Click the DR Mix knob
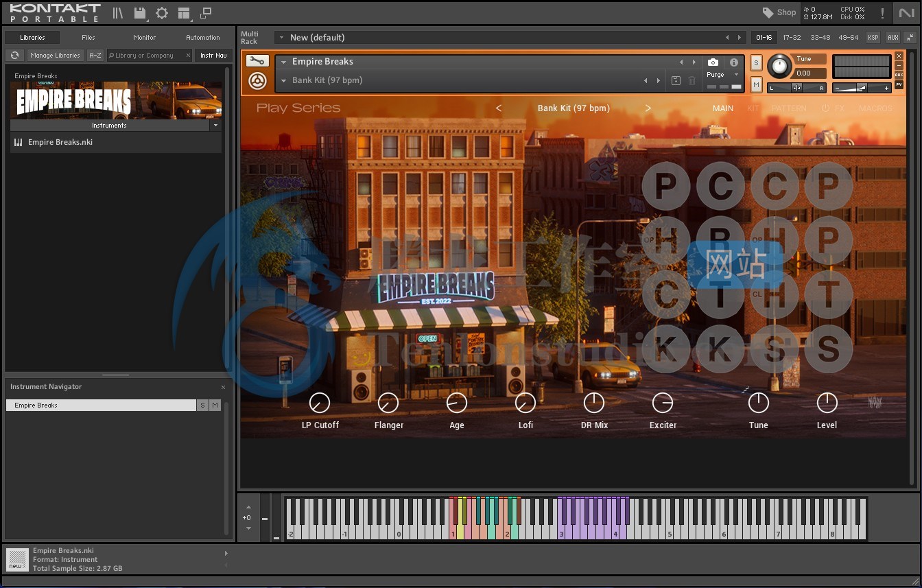Image resolution: width=922 pixels, height=588 pixels. point(594,403)
